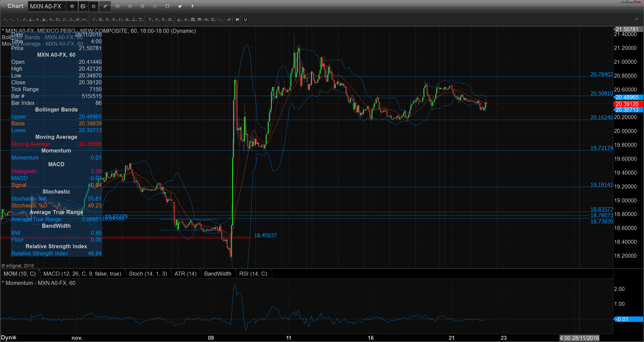Switch to the MACD (12, 26, C, 9, false, true) tab
This screenshot has width=644, height=342.
(82, 274)
